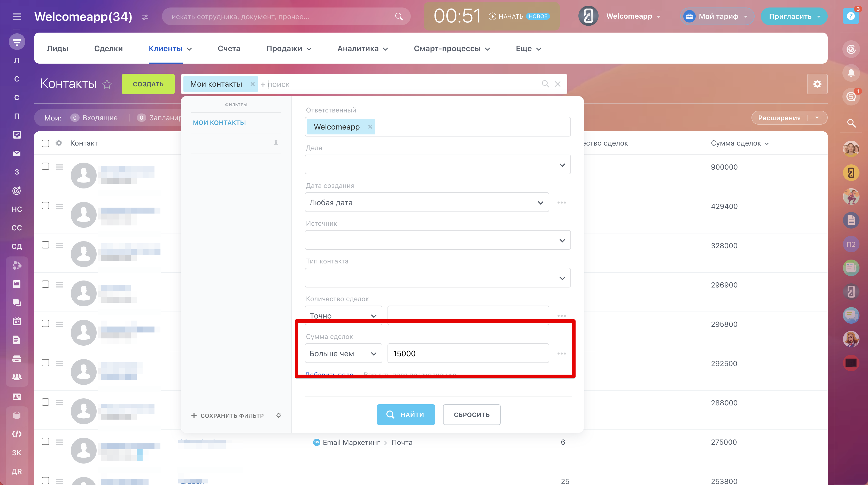
Task: Expand the Тип контакта dropdown
Action: (x=437, y=278)
